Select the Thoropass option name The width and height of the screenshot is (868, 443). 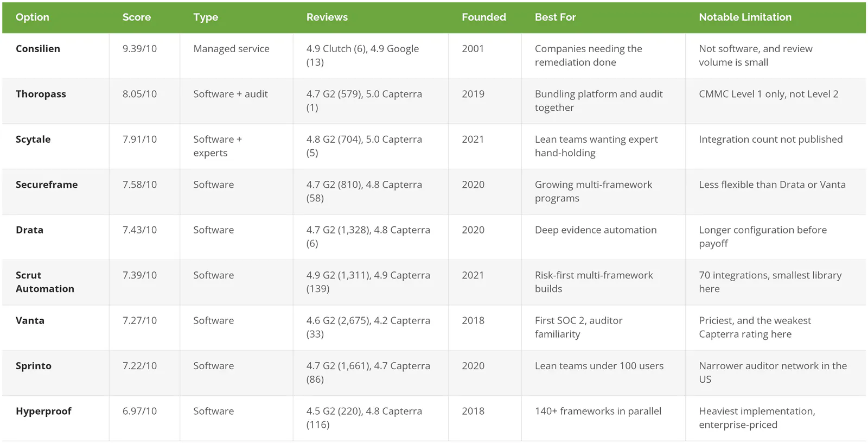click(x=41, y=94)
